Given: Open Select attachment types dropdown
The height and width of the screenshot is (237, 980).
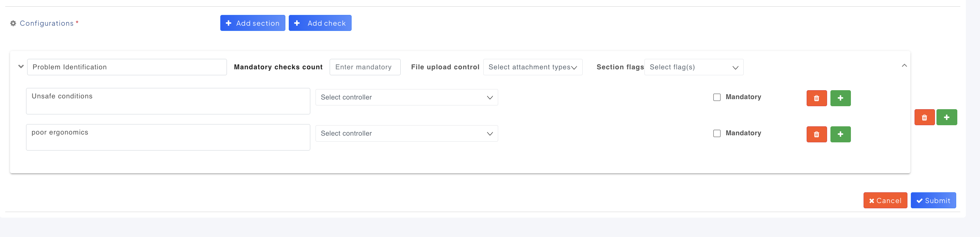Looking at the screenshot, I should click(533, 67).
